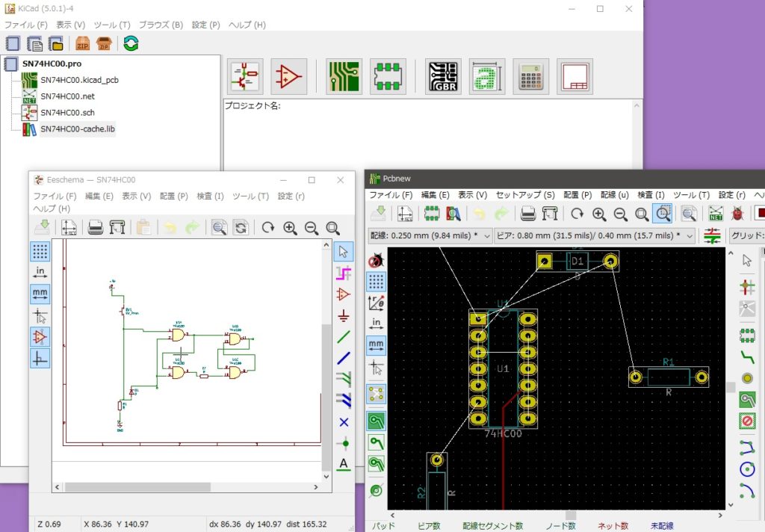Viewport: 765px width, 532px height.
Task: Select SN74HC00.sch file in project tree
Action: (x=67, y=113)
